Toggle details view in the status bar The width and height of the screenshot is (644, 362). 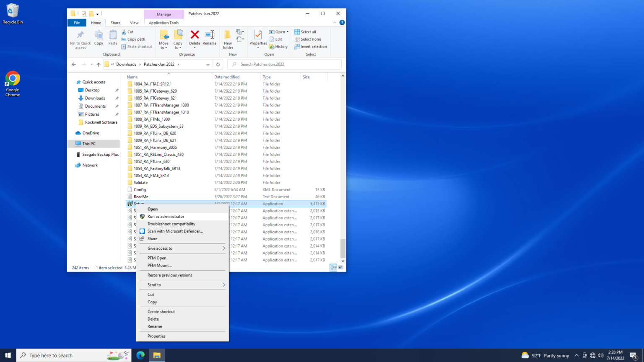point(333,267)
